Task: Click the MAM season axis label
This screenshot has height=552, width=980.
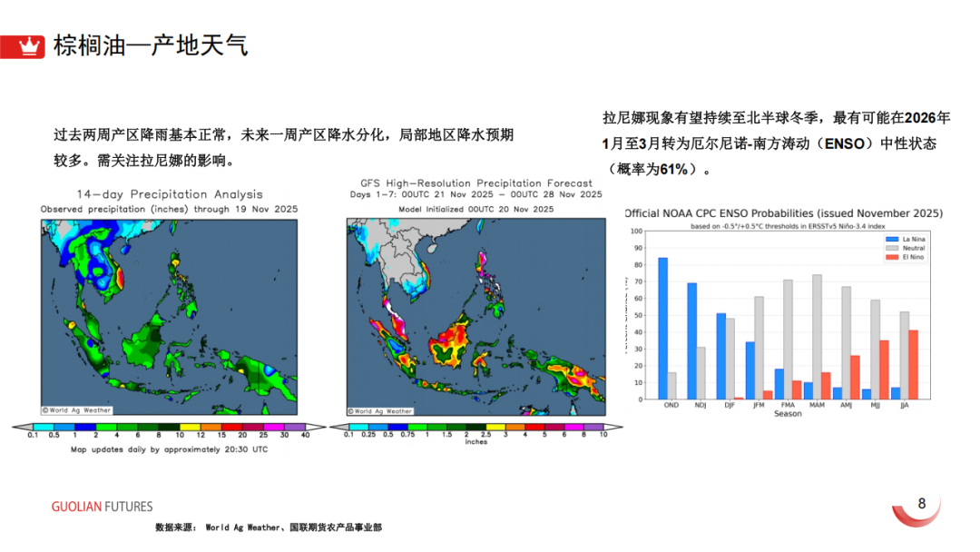Action: [x=817, y=405]
